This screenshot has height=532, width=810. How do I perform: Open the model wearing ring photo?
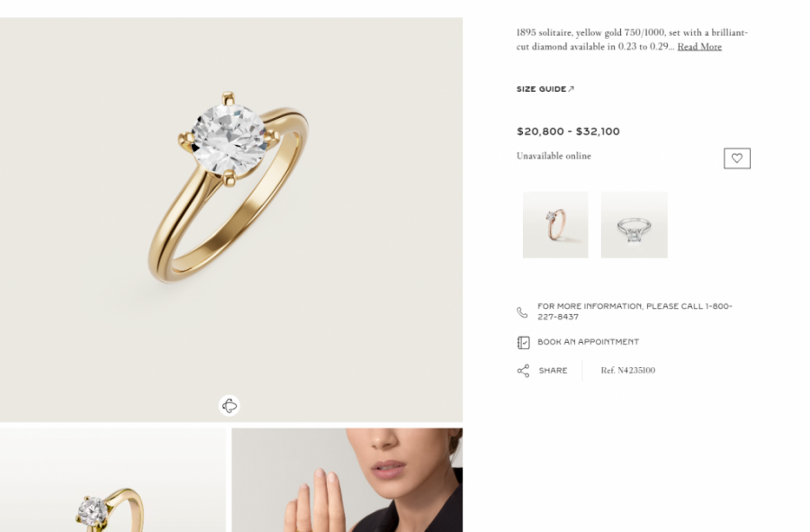[346, 480]
